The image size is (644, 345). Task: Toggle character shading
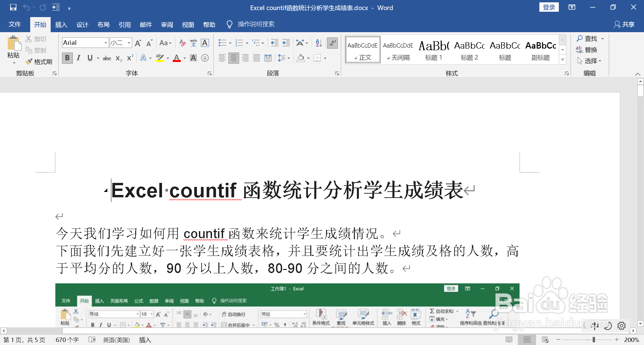tap(194, 58)
